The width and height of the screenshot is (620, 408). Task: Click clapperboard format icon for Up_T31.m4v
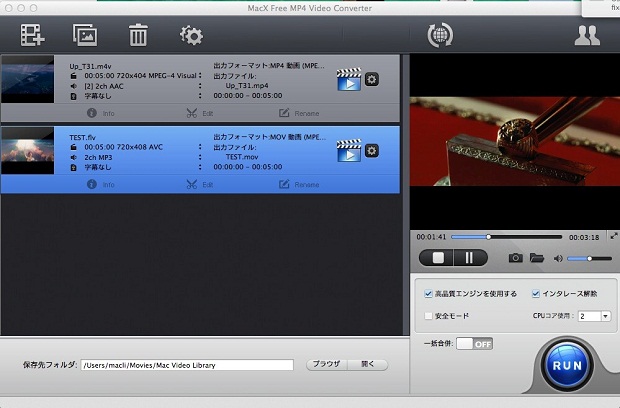(x=349, y=79)
